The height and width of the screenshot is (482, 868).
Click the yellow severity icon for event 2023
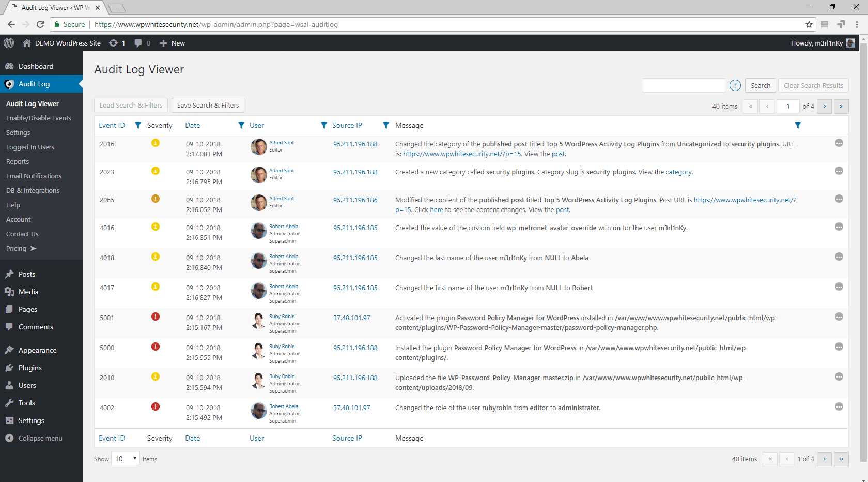pyautogui.click(x=156, y=171)
